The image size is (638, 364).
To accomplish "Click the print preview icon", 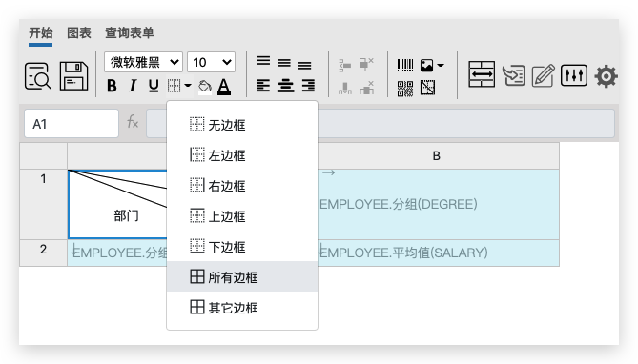I will 38,75.
